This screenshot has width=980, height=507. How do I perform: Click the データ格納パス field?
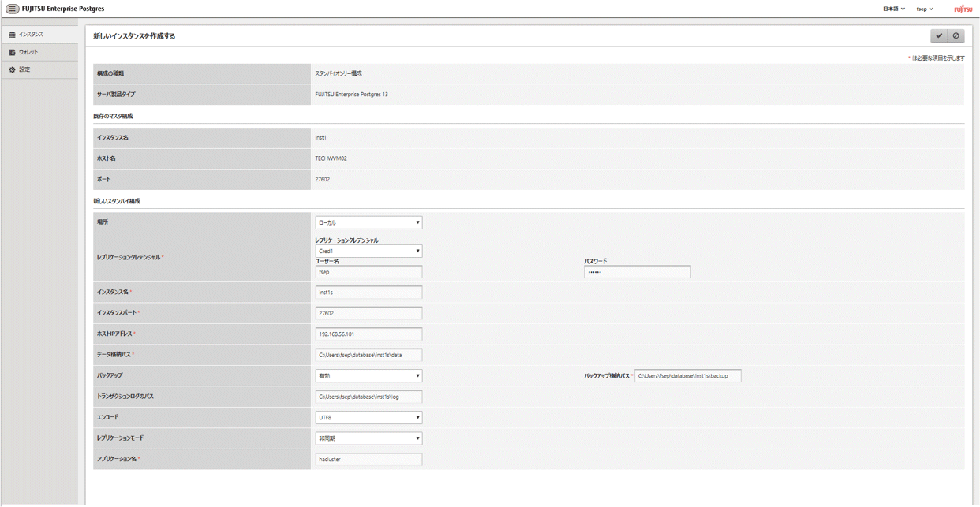368,355
